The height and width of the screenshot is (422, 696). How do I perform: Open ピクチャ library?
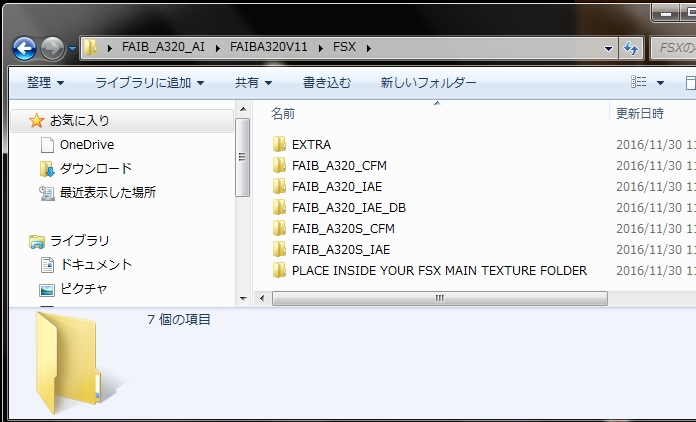click(84, 288)
